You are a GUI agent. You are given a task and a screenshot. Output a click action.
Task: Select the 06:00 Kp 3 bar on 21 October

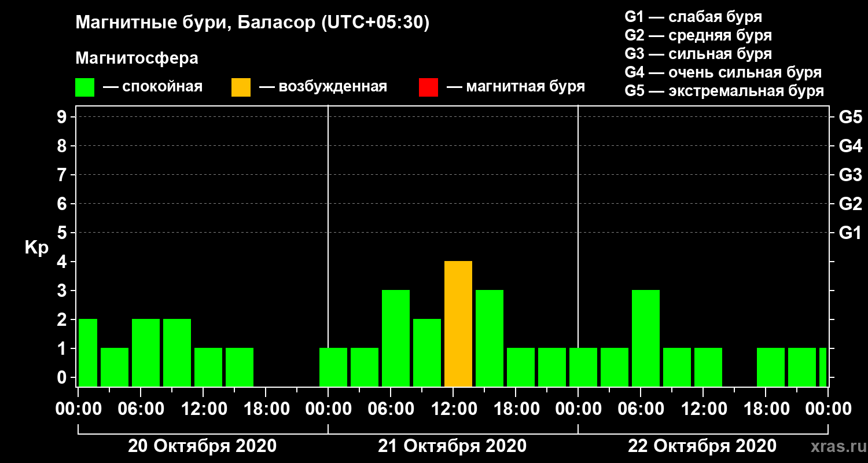396,339
